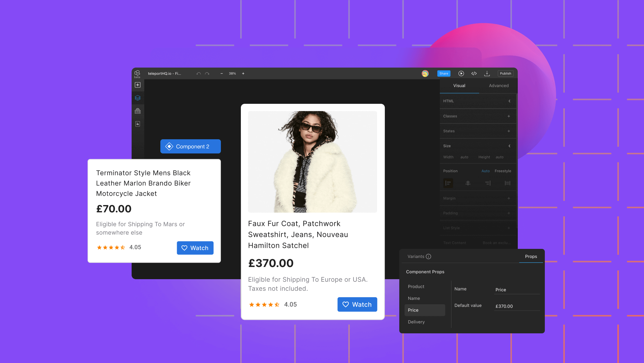The image size is (644, 363).
Task: Collapse the Size section
Action: 509,146
